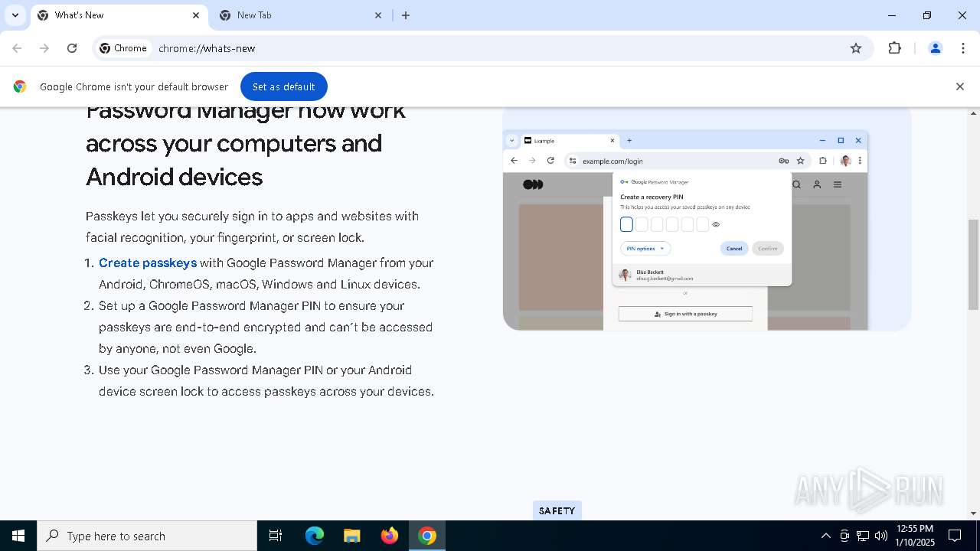Bookmark this page with the star icon
980x551 pixels.
(856, 48)
